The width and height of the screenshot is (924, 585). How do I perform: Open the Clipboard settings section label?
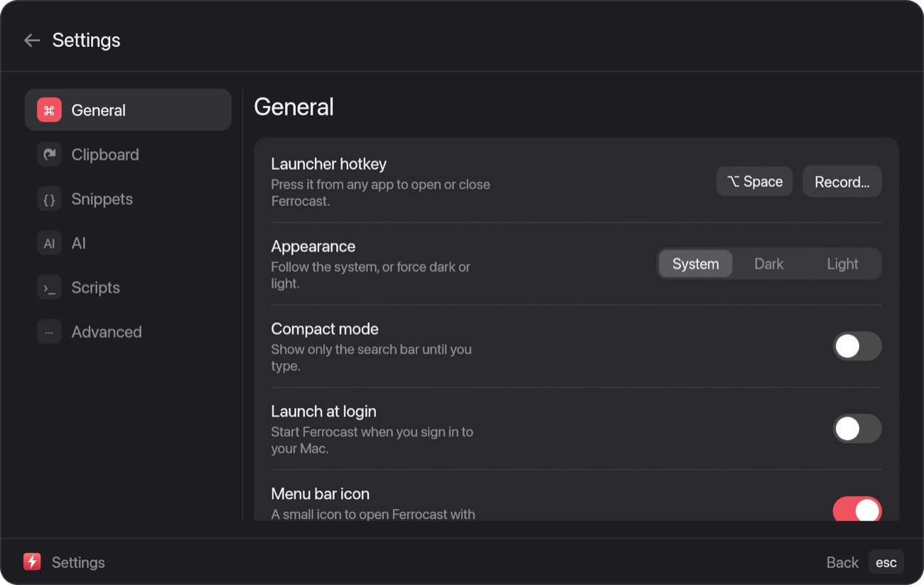pyautogui.click(x=105, y=154)
